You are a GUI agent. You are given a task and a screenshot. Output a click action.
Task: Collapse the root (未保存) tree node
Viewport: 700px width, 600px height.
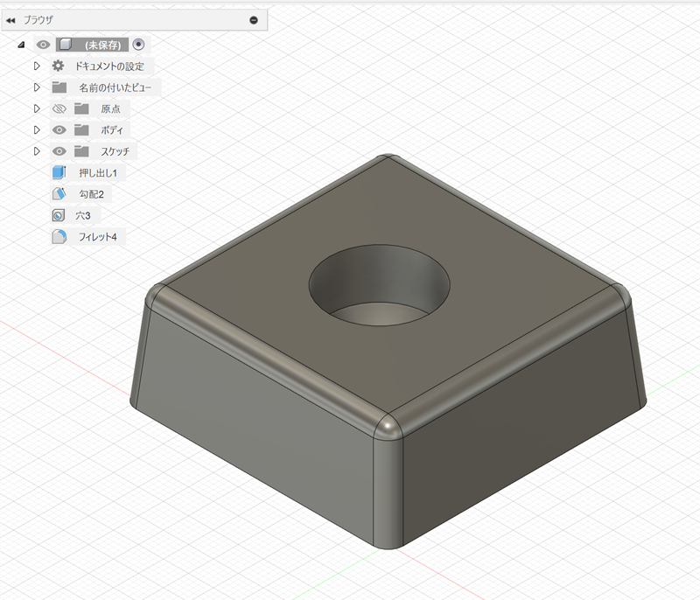click(x=21, y=45)
